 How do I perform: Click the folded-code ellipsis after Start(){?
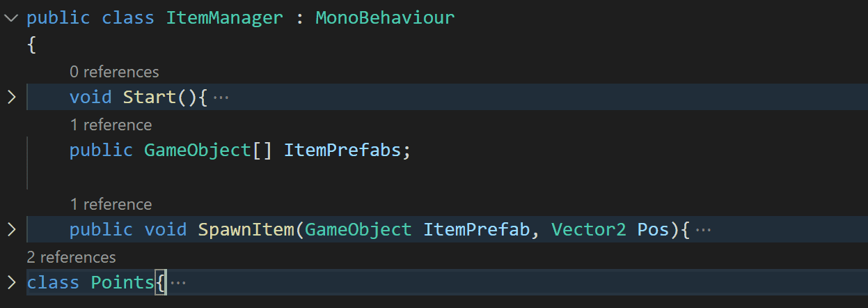tap(221, 98)
